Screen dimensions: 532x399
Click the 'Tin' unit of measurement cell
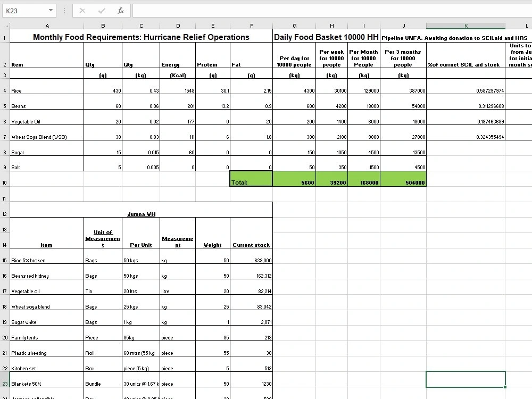[103, 288]
